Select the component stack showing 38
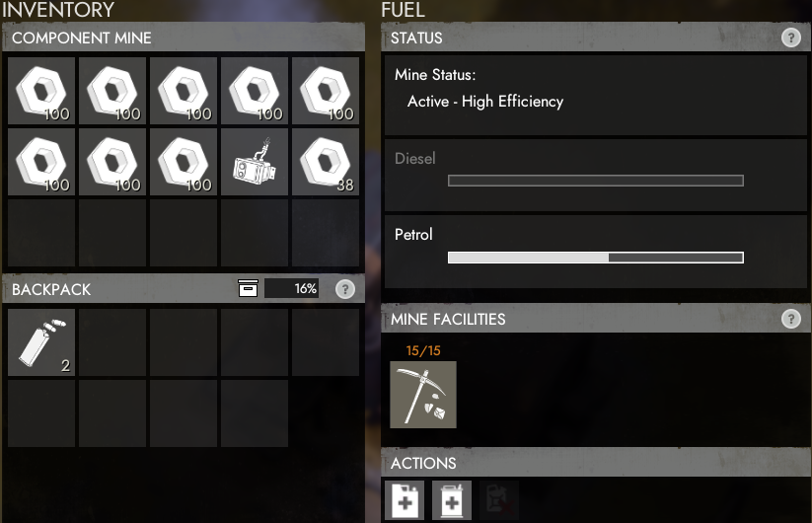The height and width of the screenshot is (523, 812). point(326,162)
